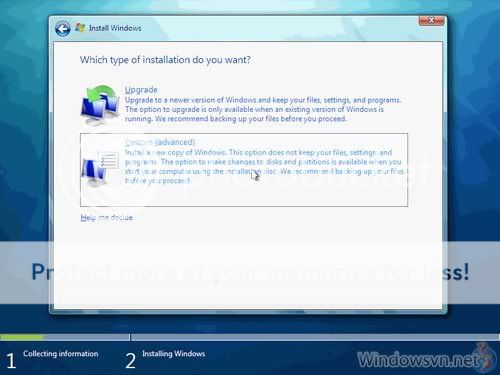
Task: Click the green setup progress bar
Action: coord(22,337)
